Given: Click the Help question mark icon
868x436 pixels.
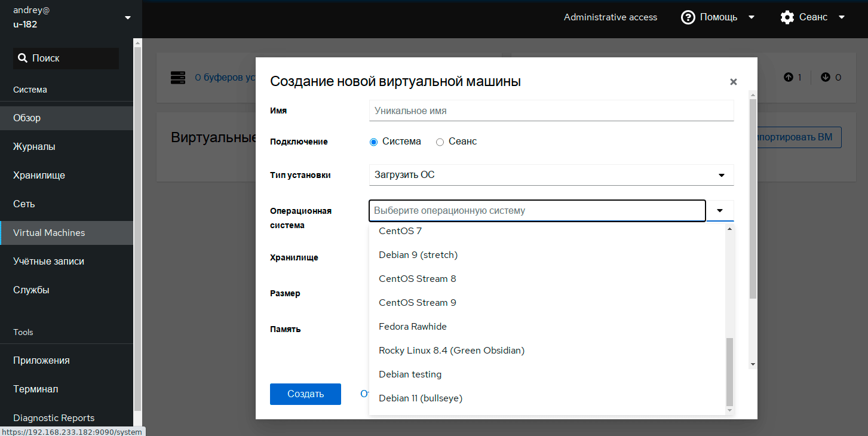Looking at the screenshot, I should [688, 17].
